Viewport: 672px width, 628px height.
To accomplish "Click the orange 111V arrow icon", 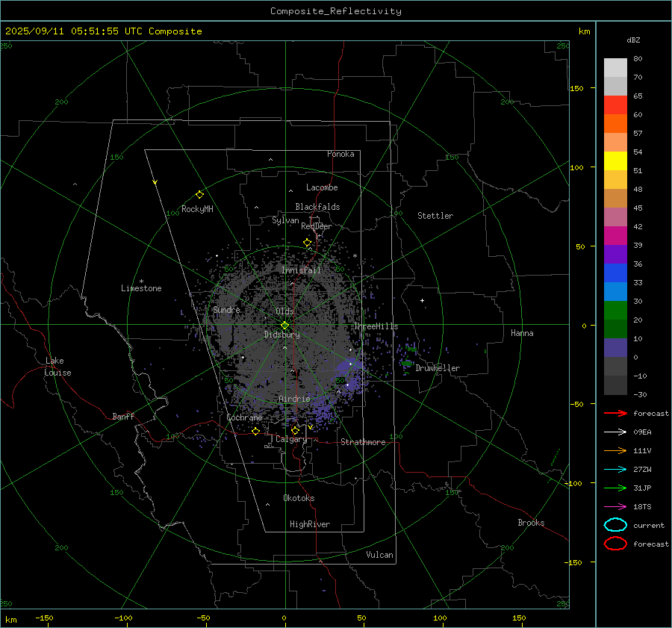I will (615, 450).
